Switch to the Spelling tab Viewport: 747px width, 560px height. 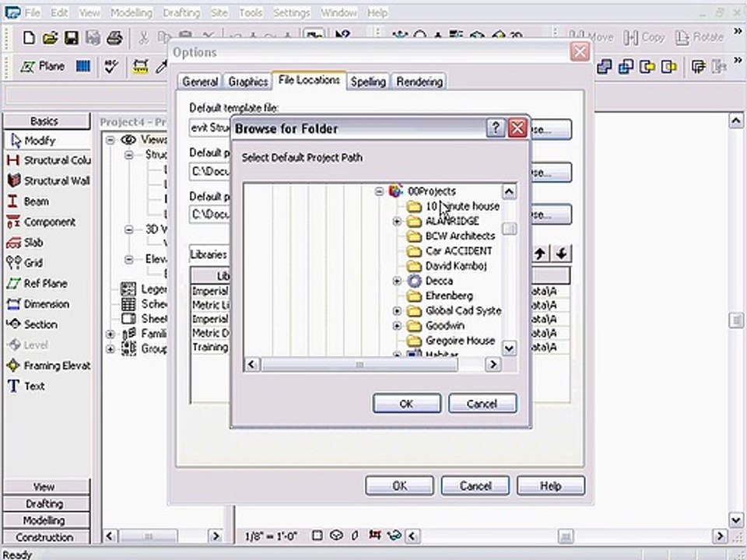pyautogui.click(x=368, y=82)
